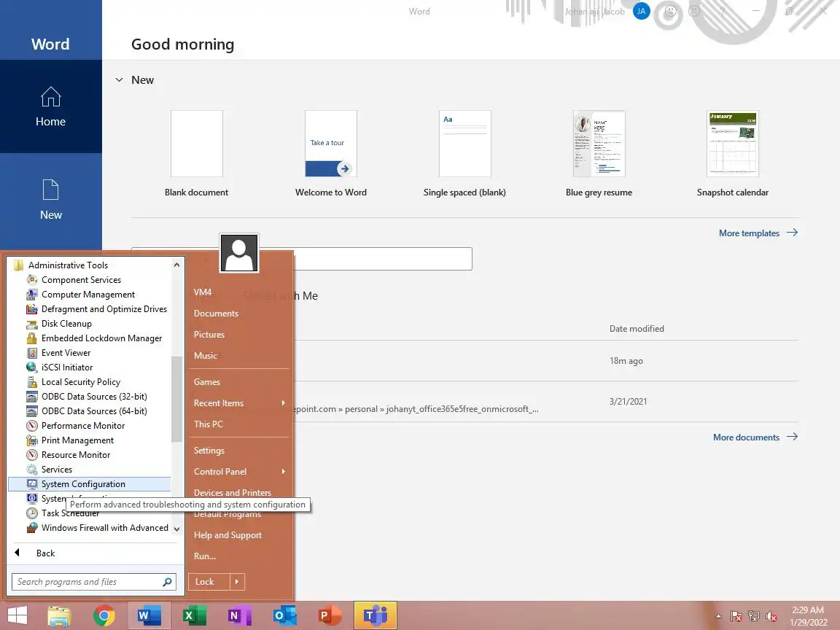The width and height of the screenshot is (840, 630).
Task: Open Snapshot calendar template
Action: pyautogui.click(x=733, y=153)
